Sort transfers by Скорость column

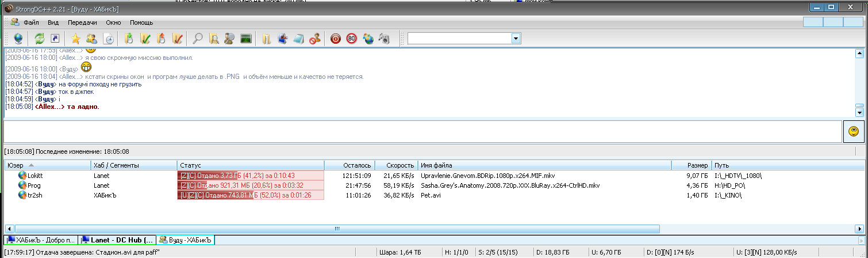(397, 165)
